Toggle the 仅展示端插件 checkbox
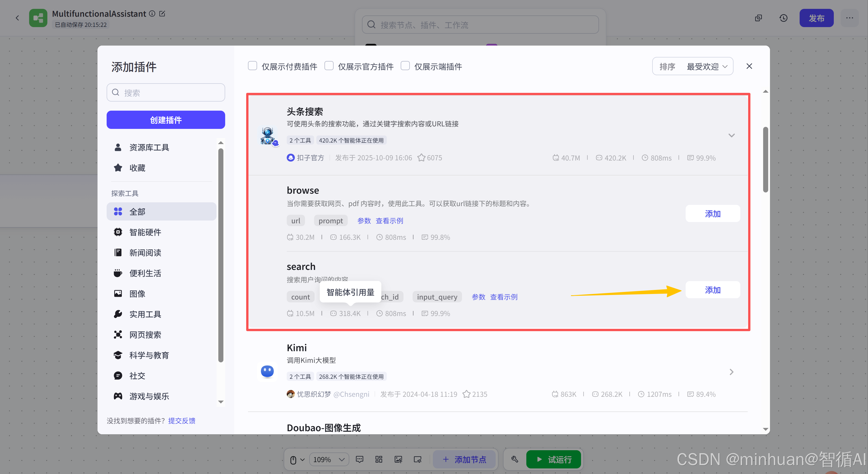Screen dimensions: 868x474 (405, 66)
